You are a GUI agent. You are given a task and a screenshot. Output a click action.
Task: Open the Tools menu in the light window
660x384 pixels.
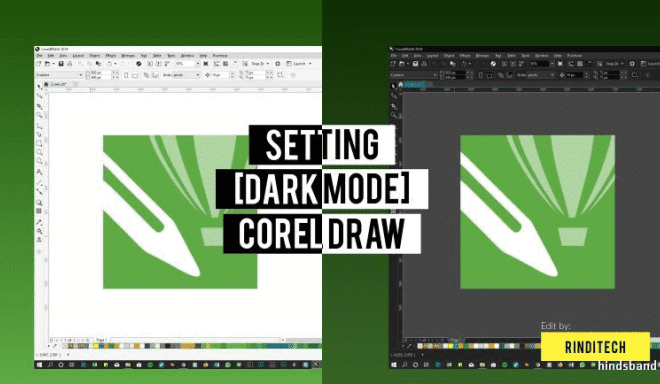171,56
